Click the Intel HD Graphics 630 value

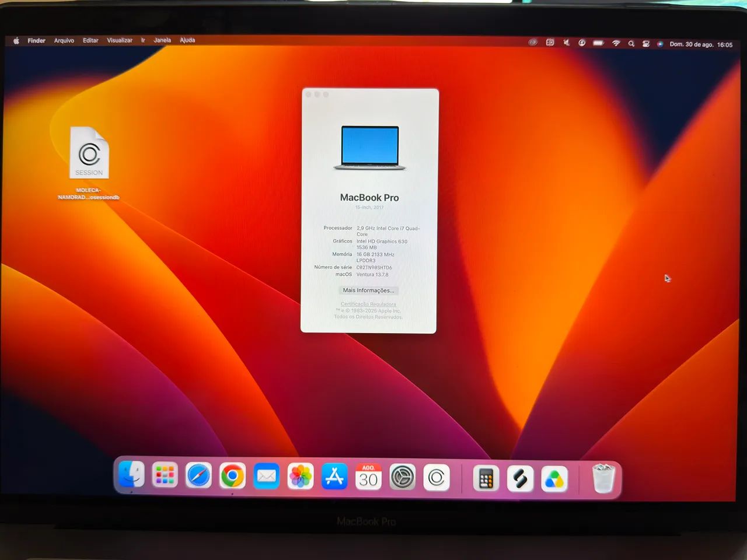point(382,242)
